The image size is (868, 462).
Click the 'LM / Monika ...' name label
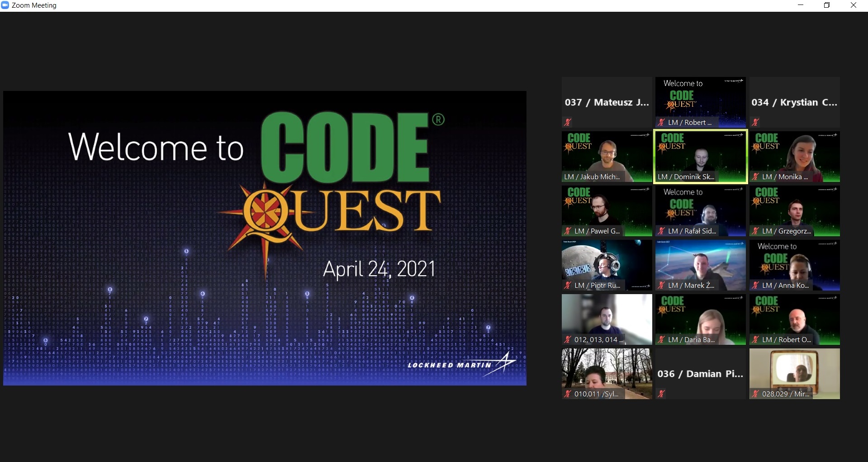[x=785, y=177]
